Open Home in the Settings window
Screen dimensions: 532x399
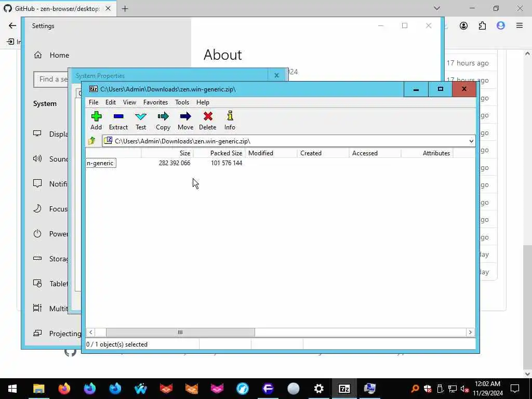point(51,55)
